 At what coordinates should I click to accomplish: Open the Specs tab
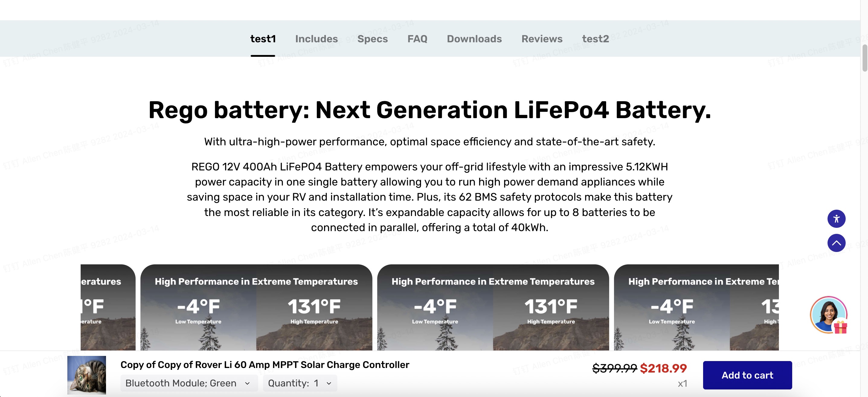coord(372,39)
